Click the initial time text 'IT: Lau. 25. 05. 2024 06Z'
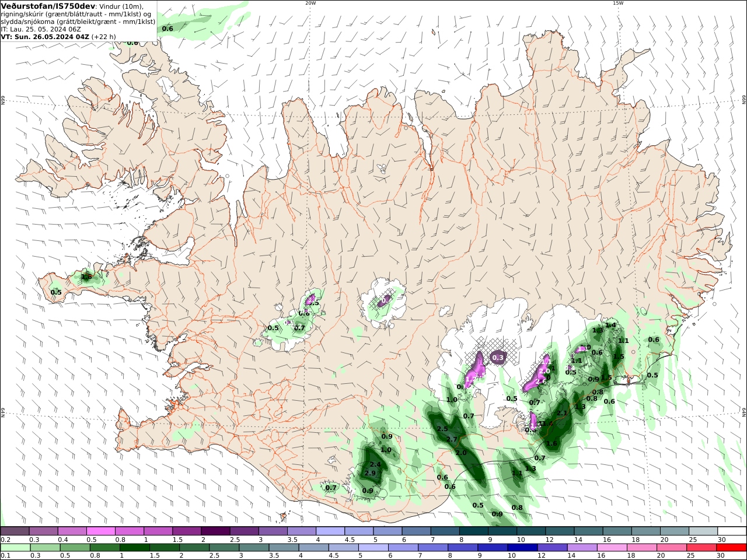The image size is (747, 560). click(40, 29)
